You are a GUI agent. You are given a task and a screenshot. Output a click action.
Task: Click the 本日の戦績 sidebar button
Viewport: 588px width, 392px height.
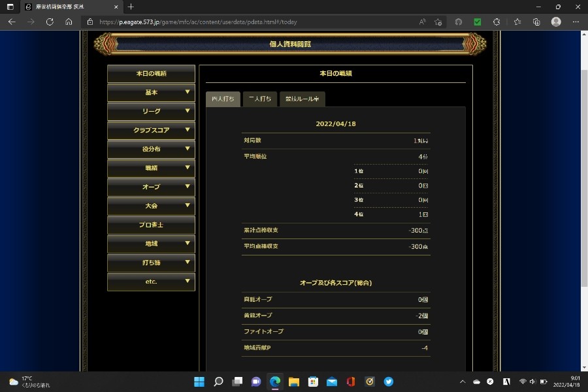pos(151,74)
